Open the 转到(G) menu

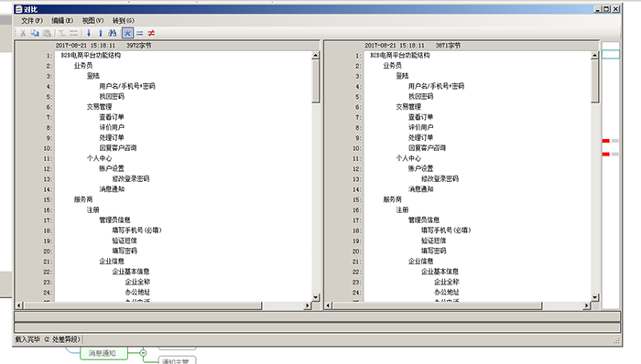(x=123, y=20)
